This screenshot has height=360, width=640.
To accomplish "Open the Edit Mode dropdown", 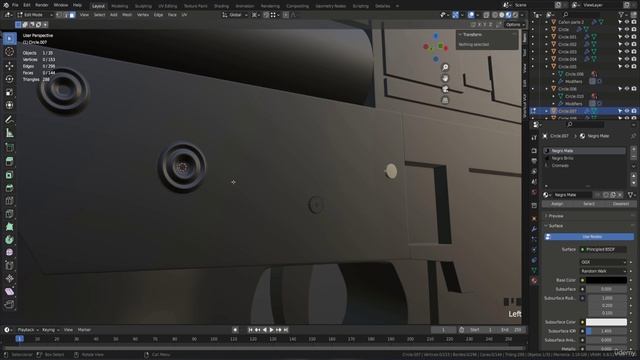I will (x=35, y=15).
